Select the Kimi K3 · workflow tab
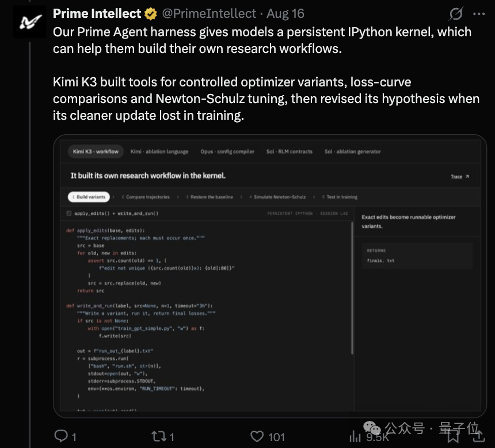Image resolution: width=495 pixels, height=448 pixels. [x=96, y=151]
